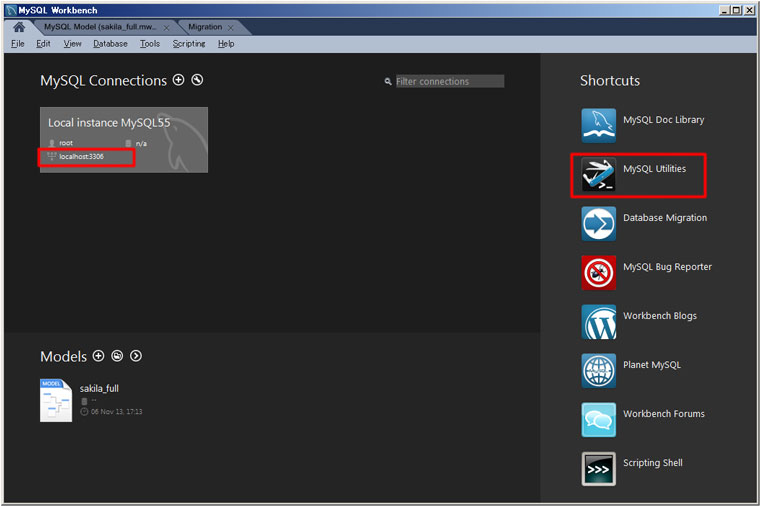The width and height of the screenshot is (760, 506).
Task: Switch to MySQL Model (sakila_full.mwb) tab
Action: (100, 27)
